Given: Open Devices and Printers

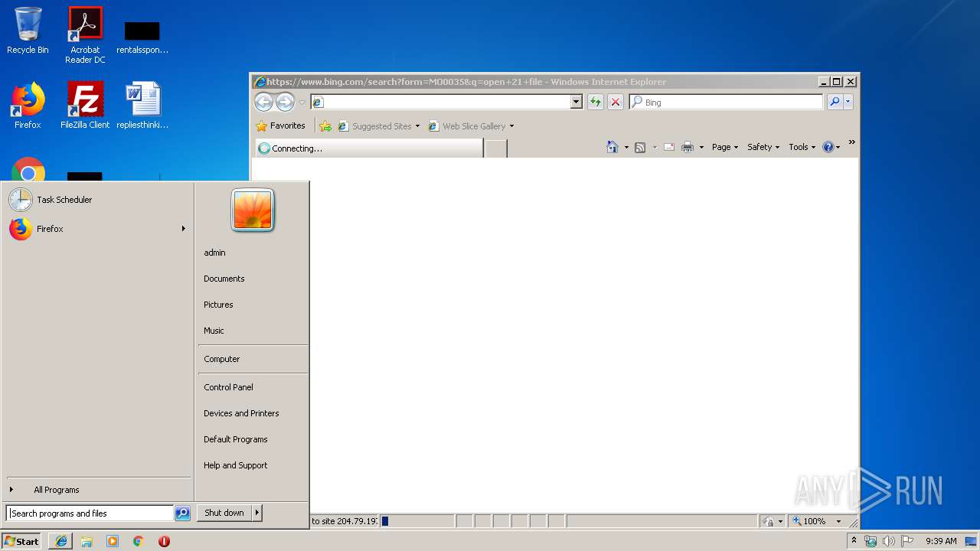Looking at the screenshot, I should tap(241, 413).
